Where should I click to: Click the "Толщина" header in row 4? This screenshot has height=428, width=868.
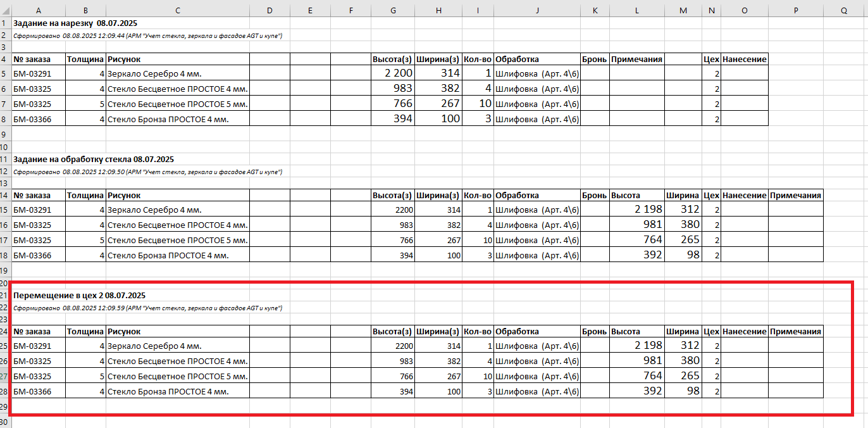(85, 59)
